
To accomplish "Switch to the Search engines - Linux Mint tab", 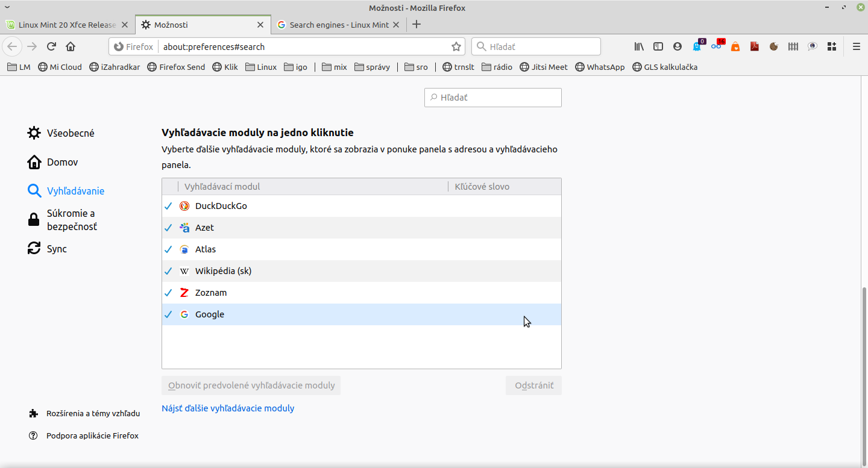I will click(x=339, y=25).
